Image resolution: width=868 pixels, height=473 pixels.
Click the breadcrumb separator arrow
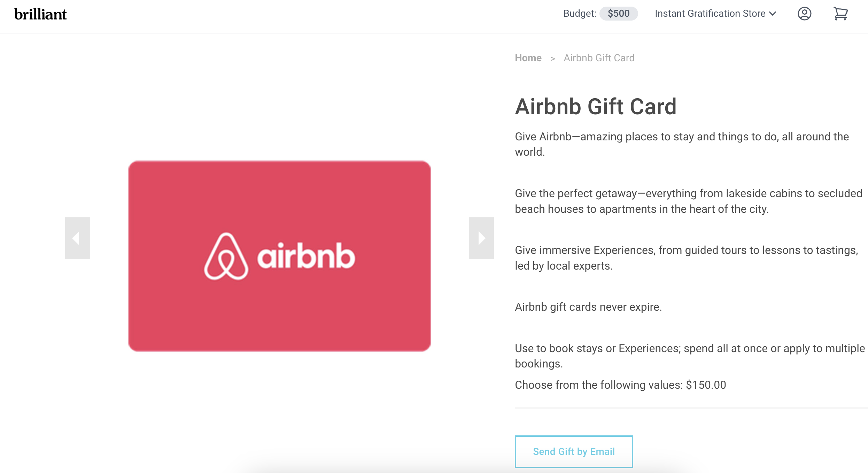552,59
